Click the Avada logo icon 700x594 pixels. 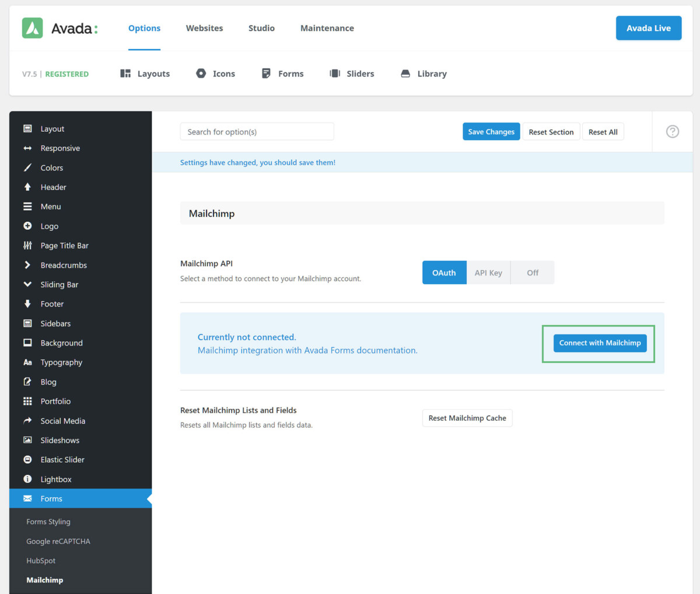pyautogui.click(x=32, y=27)
